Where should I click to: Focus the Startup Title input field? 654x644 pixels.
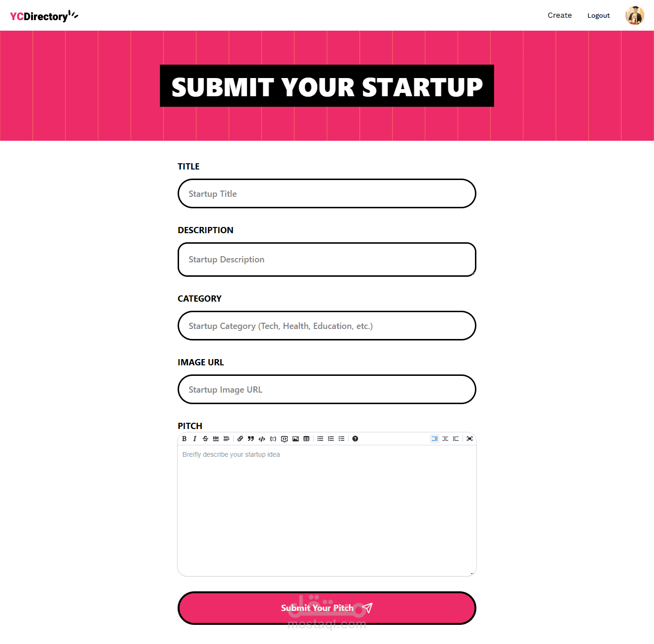327,194
